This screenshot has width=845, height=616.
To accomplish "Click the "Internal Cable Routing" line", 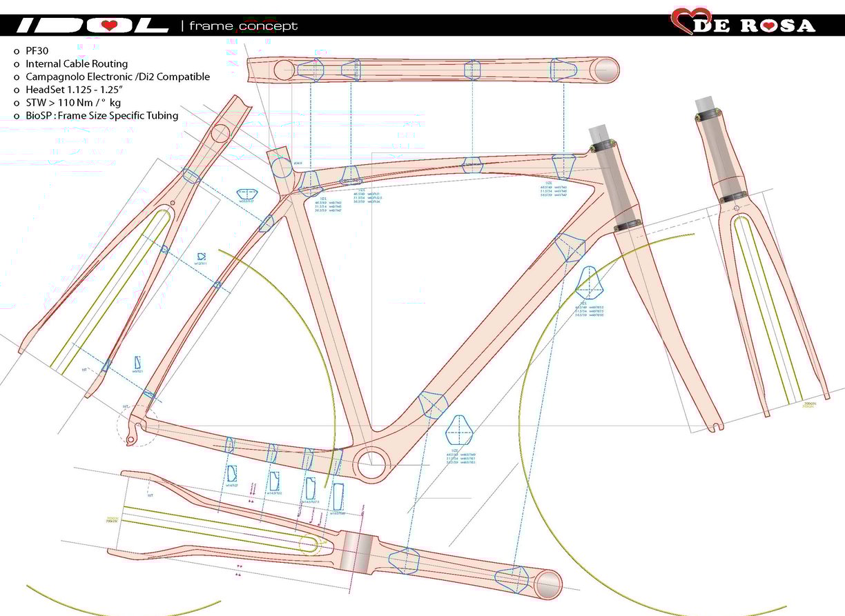I will click(77, 64).
